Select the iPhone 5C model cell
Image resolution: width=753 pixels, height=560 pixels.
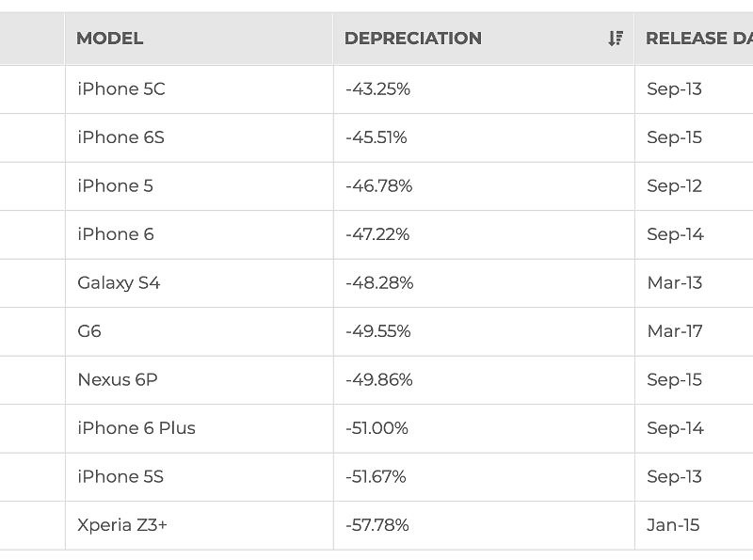[121, 89]
